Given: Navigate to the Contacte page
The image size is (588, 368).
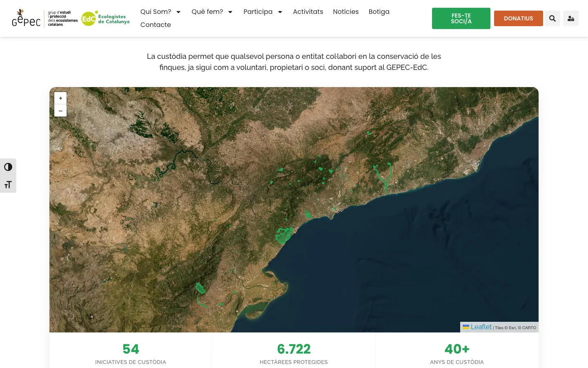Looking at the screenshot, I should pos(156,25).
